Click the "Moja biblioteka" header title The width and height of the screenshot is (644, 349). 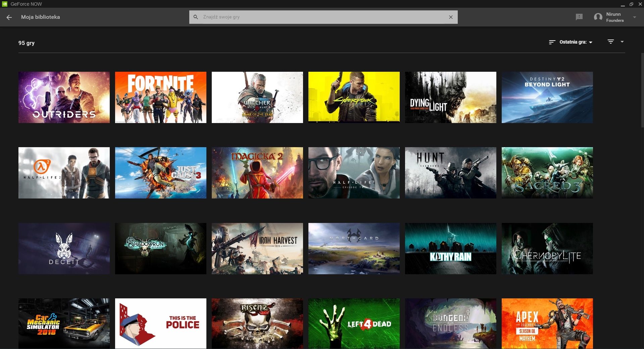coord(40,17)
